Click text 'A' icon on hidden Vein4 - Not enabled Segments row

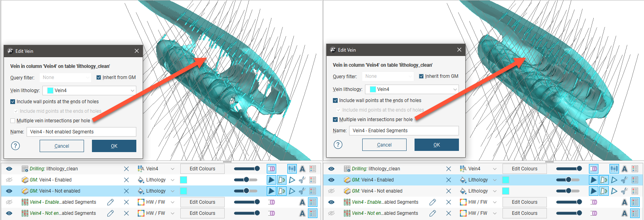click(625, 213)
